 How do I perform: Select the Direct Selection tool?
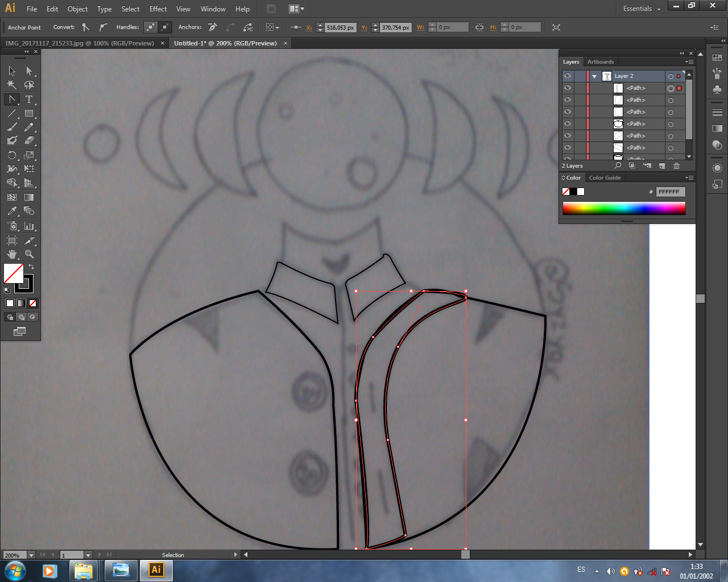click(29, 71)
